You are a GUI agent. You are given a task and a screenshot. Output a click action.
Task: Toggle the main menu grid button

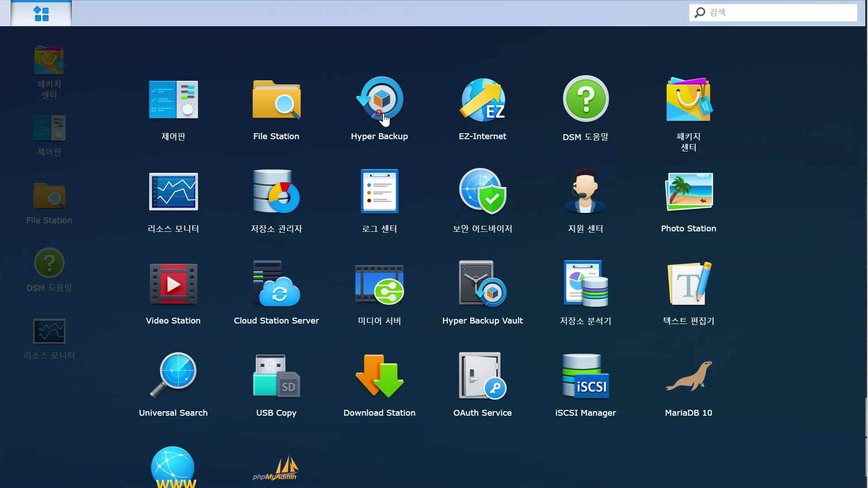pos(41,14)
